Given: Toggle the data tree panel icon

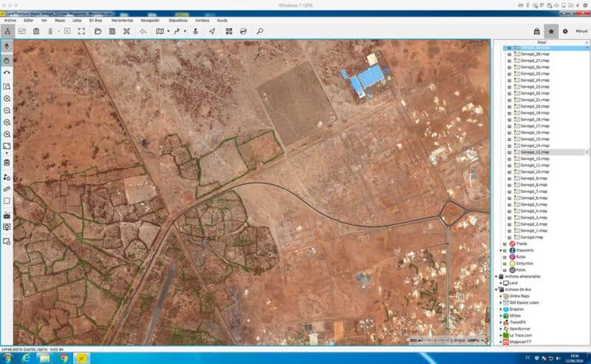Looking at the screenshot, I should click(7, 31).
